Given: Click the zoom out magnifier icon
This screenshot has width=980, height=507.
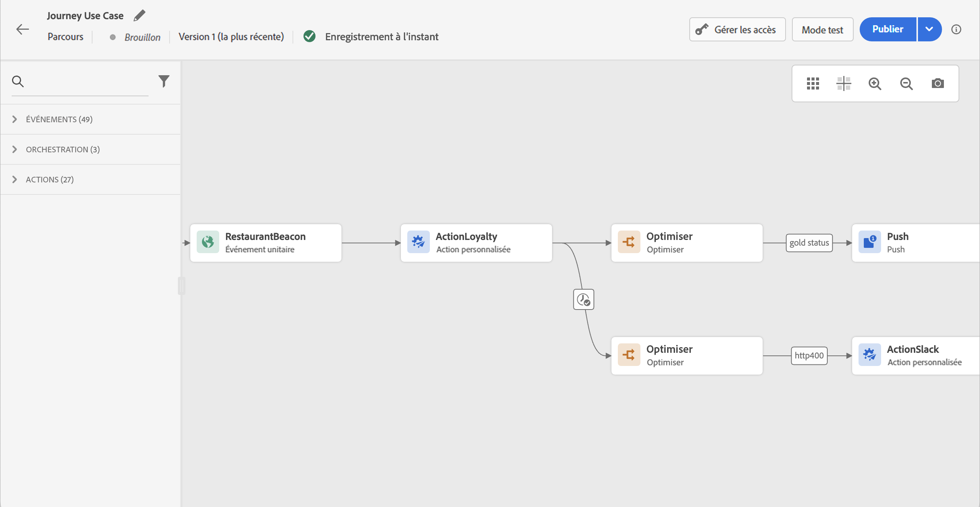Looking at the screenshot, I should click(906, 83).
